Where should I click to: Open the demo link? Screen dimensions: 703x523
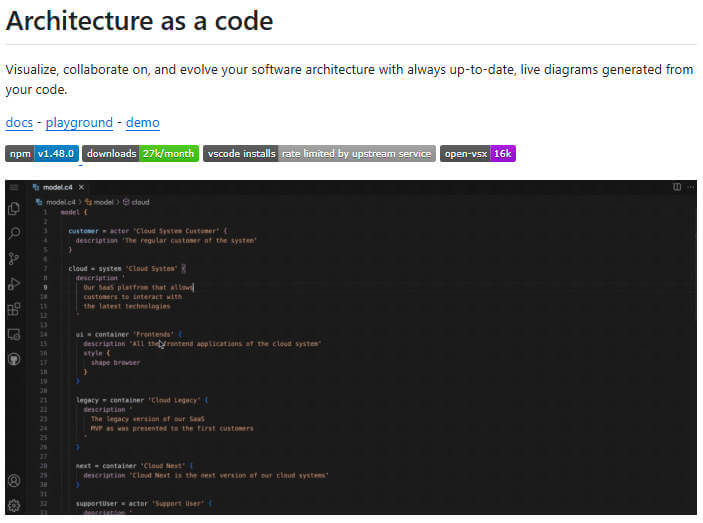pyautogui.click(x=143, y=122)
